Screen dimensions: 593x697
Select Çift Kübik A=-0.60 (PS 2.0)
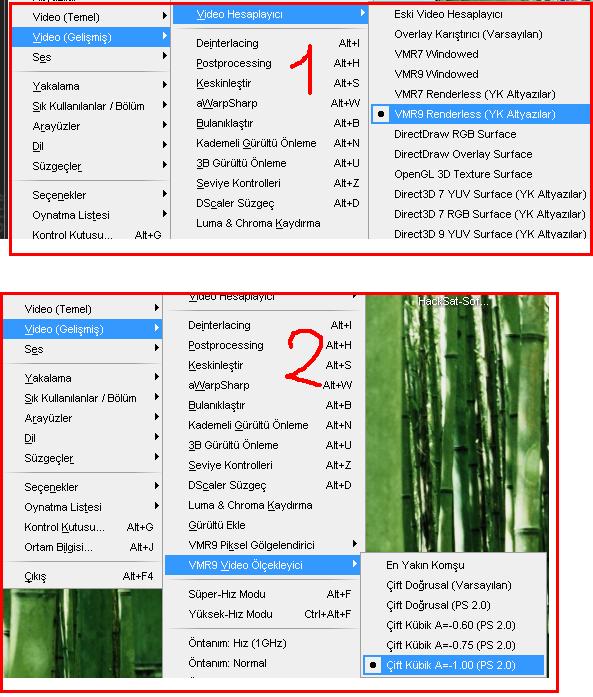(453, 625)
